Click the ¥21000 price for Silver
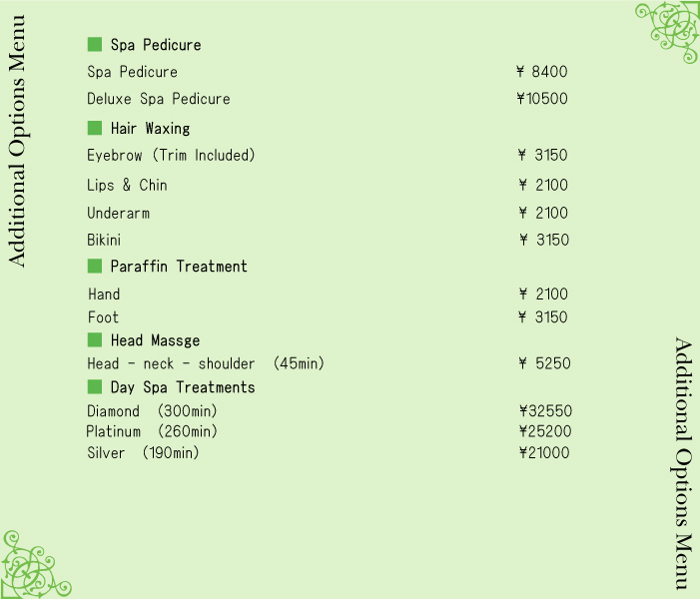The image size is (700, 599). tap(544, 452)
